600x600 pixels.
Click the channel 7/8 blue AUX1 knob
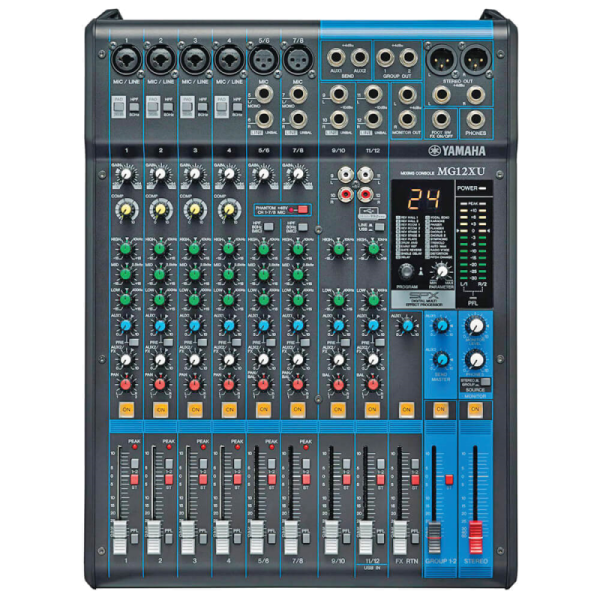[298, 326]
